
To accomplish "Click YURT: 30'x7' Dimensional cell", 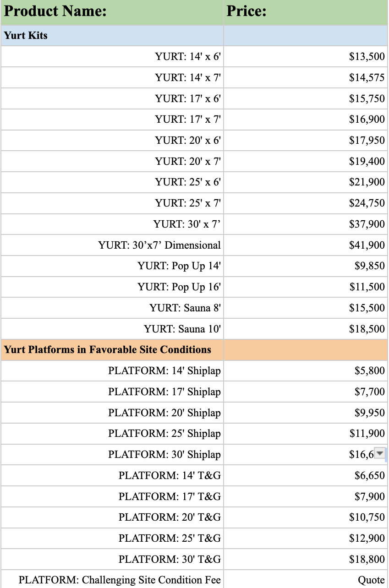I will point(112,245).
